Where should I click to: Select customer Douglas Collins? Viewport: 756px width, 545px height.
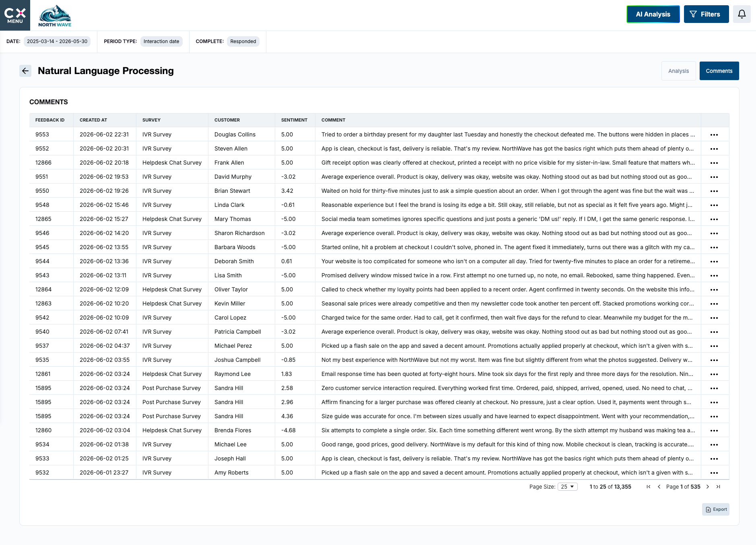(x=235, y=134)
